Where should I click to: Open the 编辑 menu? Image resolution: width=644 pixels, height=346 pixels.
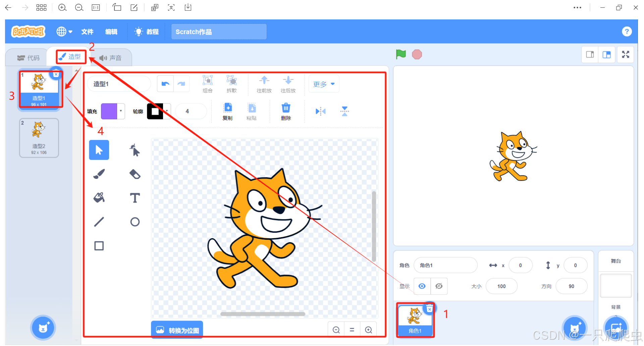[x=111, y=32]
